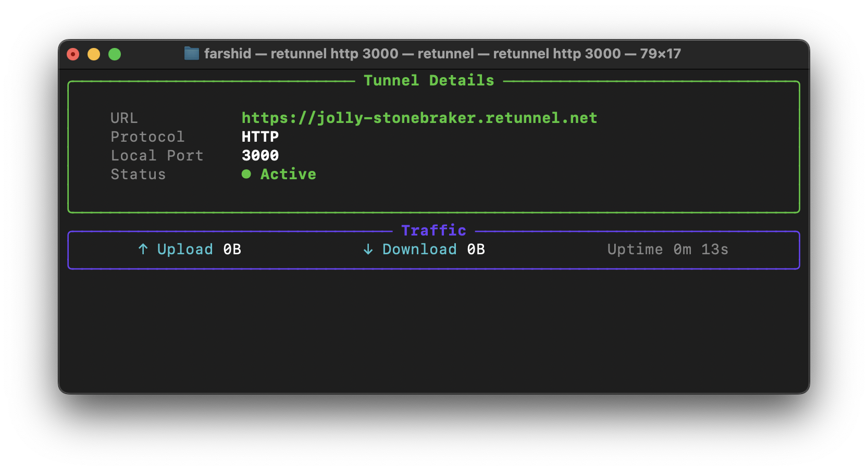Click the Upload label in Traffic
This screenshot has height=471, width=868.
coord(185,249)
